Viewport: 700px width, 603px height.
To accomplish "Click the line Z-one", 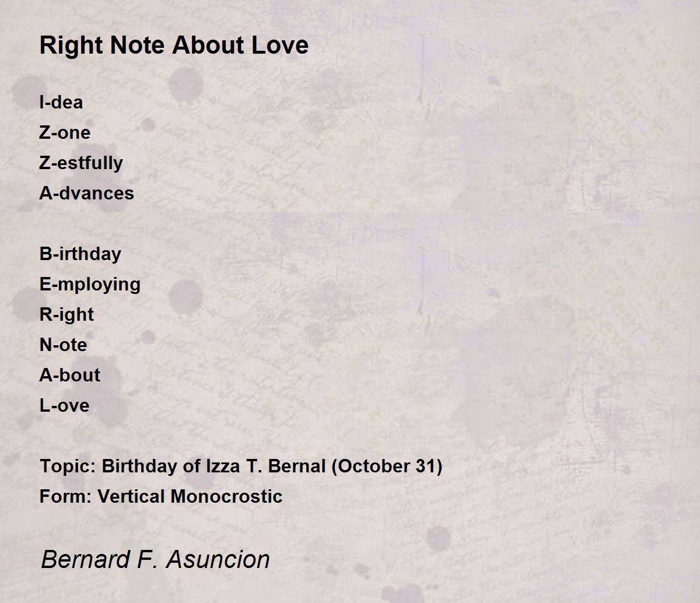I will click(x=65, y=133).
